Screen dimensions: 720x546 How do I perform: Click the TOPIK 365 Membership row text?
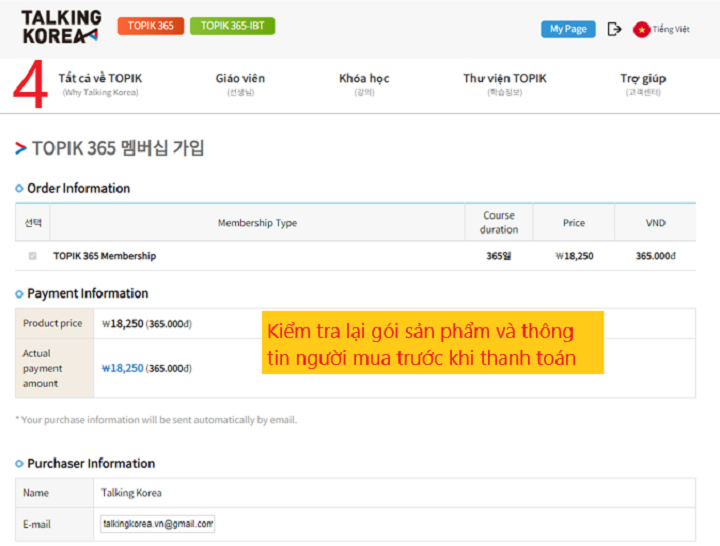coord(104,256)
